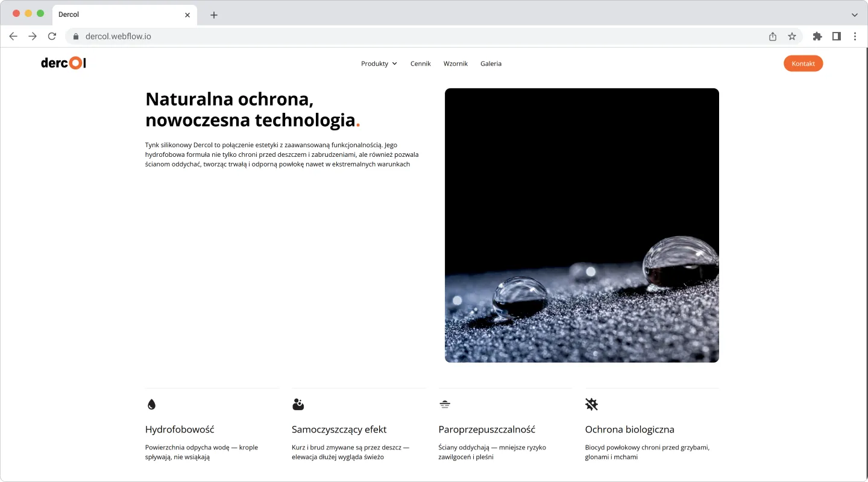Click the Ochrona biologiczna bug icon
The width and height of the screenshot is (868, 482).
click(x=591, y=404)
